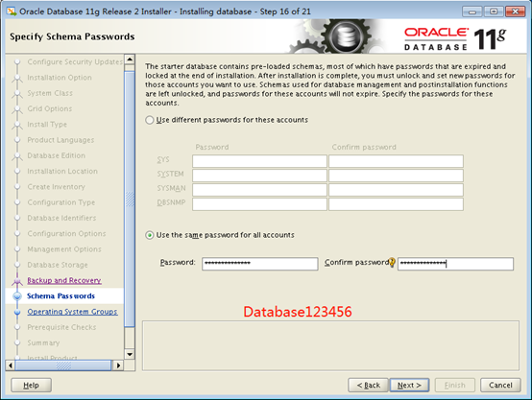Click the SYSMAN confirm password field
Screen dimensions: 532x400
click(396, 190)
